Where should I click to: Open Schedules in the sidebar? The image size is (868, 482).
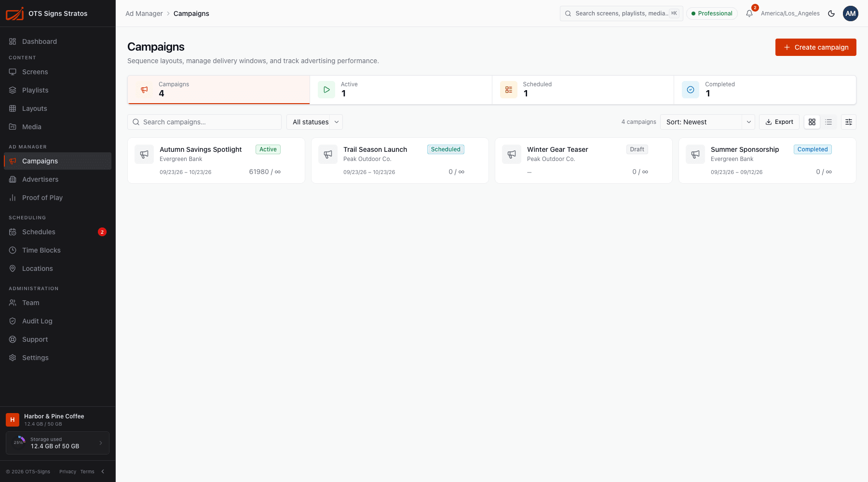click(x=57, y=232)
